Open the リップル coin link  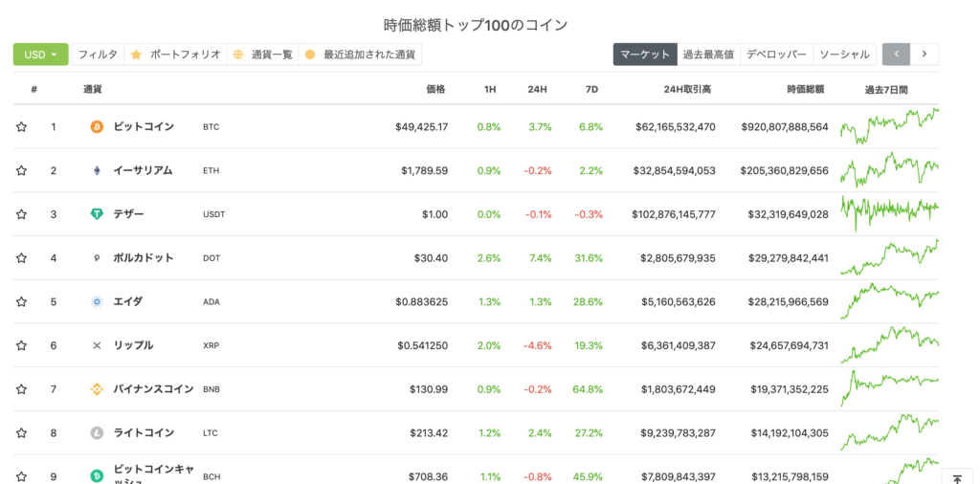tap(133, 345)
